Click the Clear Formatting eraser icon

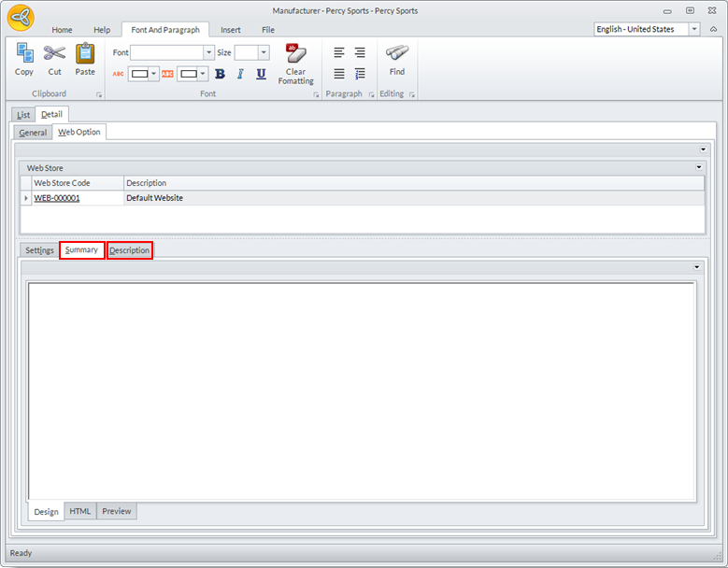pyautogui.click(x=295, y=54)
